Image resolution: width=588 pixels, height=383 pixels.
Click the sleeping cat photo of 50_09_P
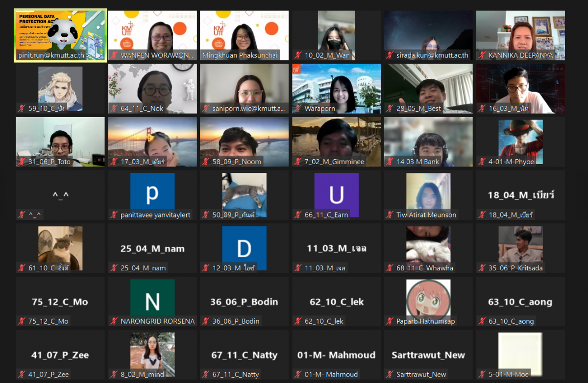pyautogui.click(x=244, y=195)
